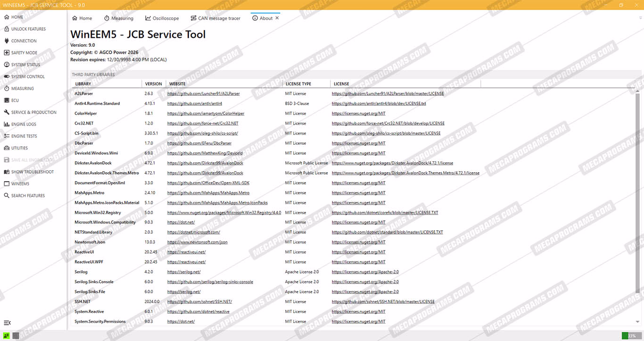Collapse the sidebar with hamburger arrow icon
The image size is (644, 341).
[7, 323]
